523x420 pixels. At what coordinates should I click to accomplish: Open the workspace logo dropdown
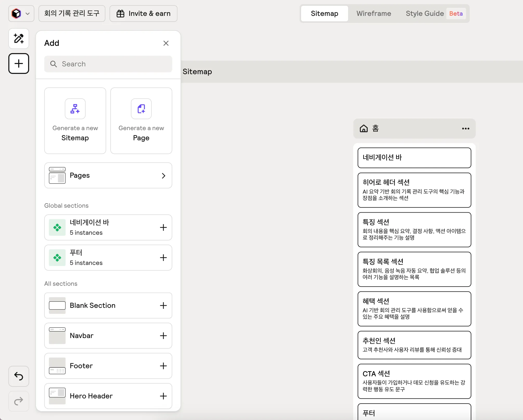coord(21,14)
